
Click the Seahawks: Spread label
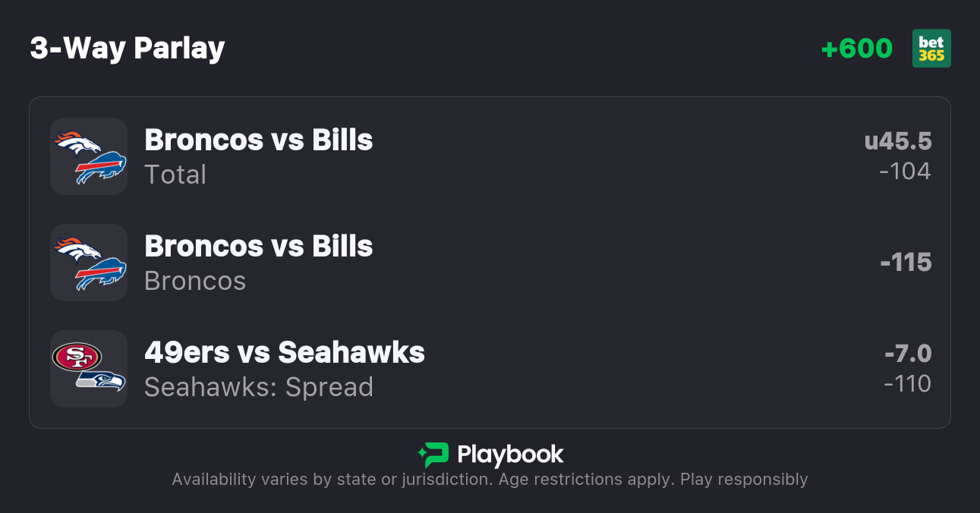(259, 387)
